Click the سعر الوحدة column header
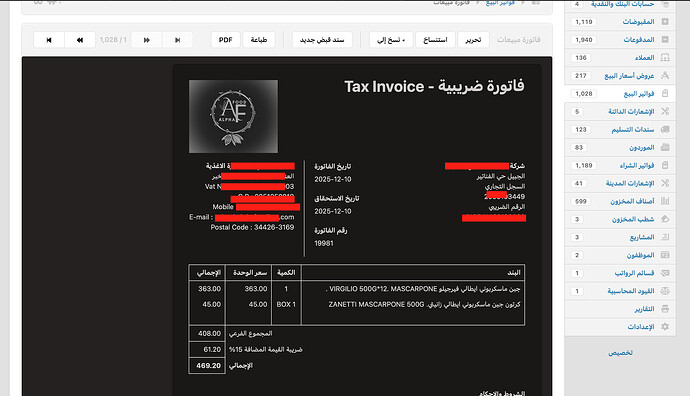Image resolution: width=690 pixels, height=396 pixels. pyautogui.click(x=250, y=273)
